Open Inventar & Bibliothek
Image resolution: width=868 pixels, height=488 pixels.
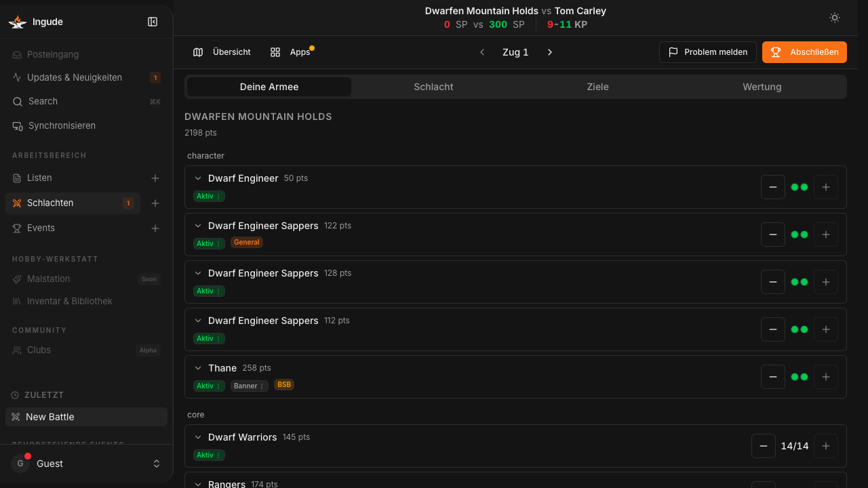(x=86, y=301)
